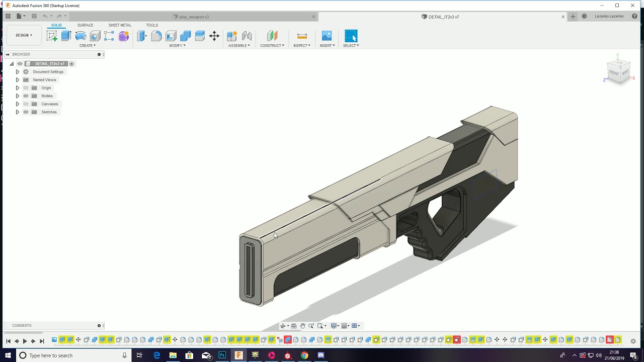The height and width of the screenshot is (362, 644).
Task: Select the Pan hand tool
Action: point(302,326)
